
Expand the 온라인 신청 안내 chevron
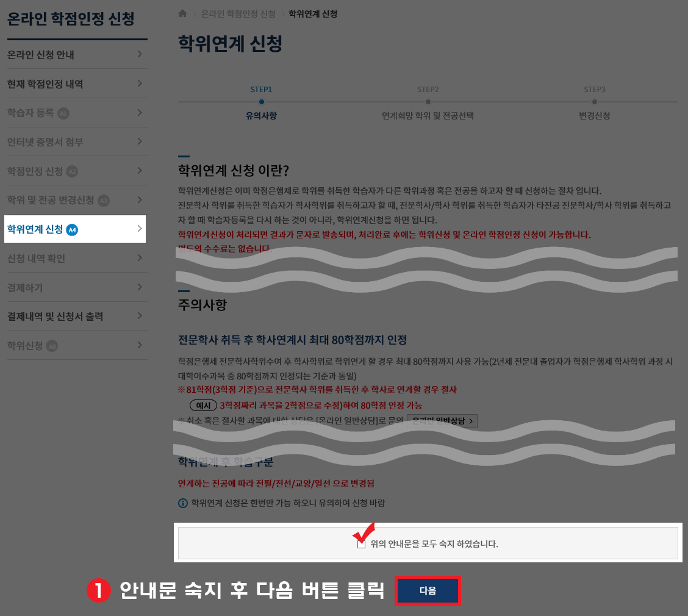pyautogui.click(x=140, y=54)
